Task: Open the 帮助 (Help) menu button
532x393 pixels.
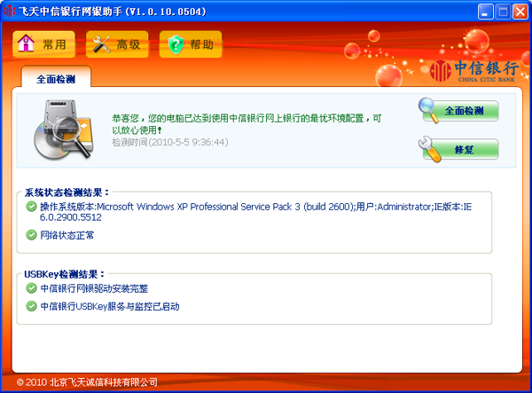Action: point(191,44)
